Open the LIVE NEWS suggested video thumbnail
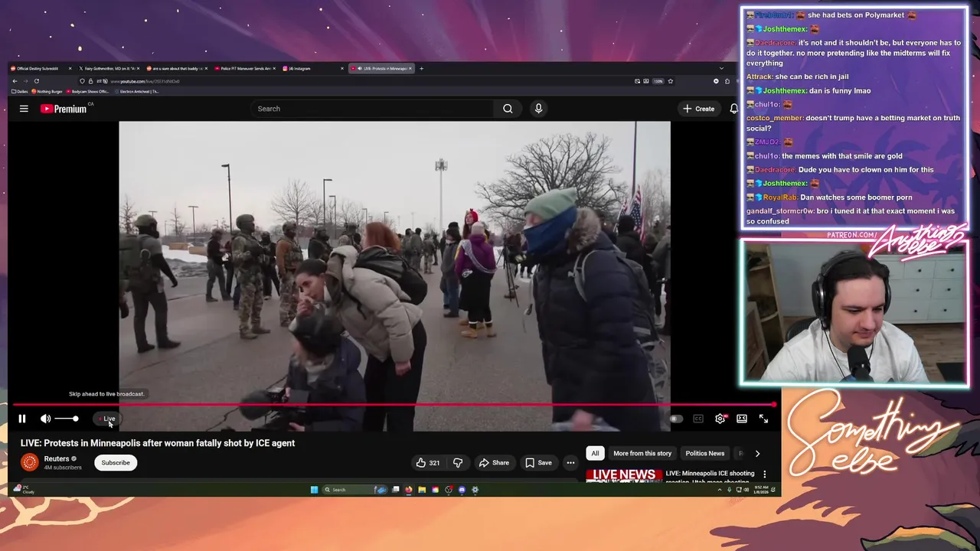Screen dimensions: 980x551 [623, 476]
